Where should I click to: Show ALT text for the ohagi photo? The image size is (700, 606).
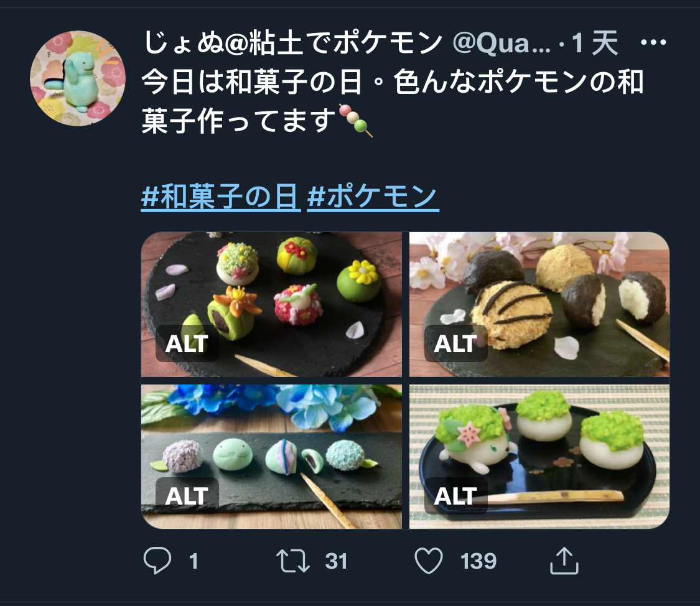tap(456, 343)
